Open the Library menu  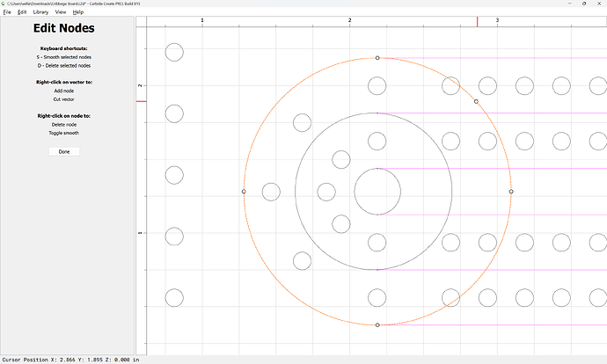coord(40,12)
